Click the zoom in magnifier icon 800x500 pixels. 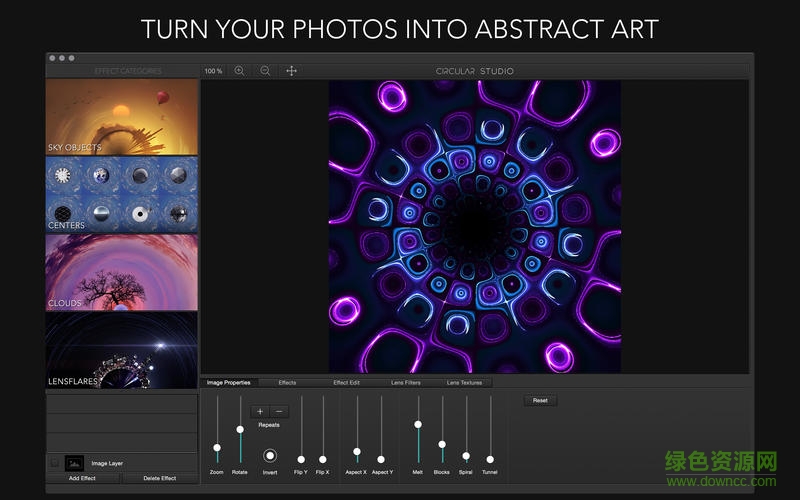(239, 71)
